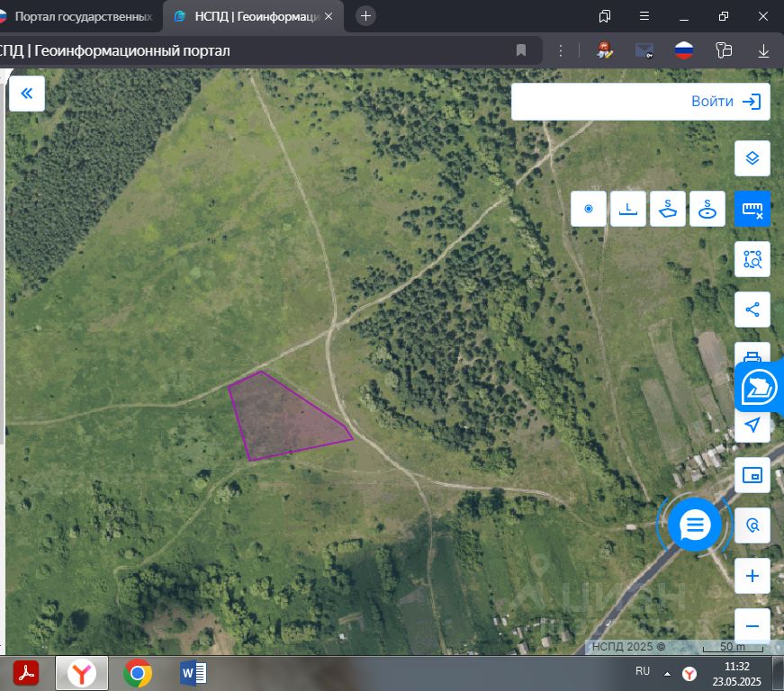Zoom out with the minus button
The image size is (784, 691).
[752, 625]
